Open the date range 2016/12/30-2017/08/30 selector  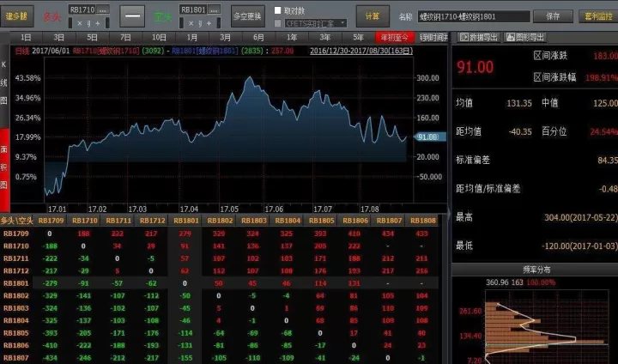click(x=361, y=51)
